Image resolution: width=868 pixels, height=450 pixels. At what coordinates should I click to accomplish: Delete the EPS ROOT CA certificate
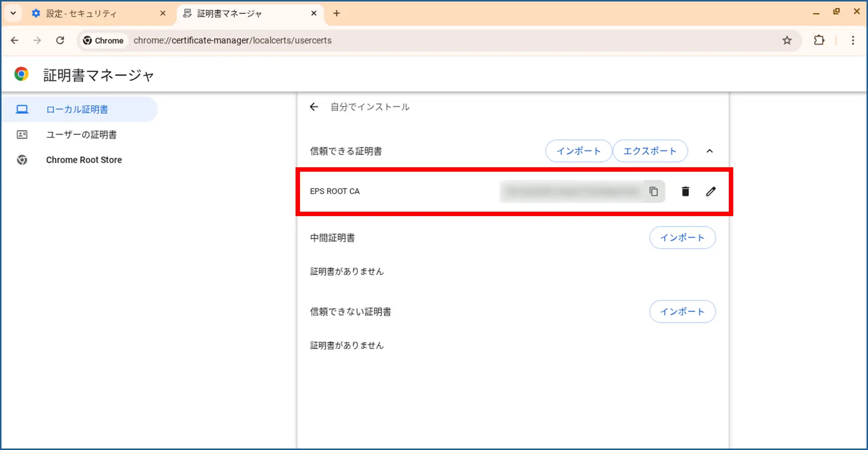(685, 191)
